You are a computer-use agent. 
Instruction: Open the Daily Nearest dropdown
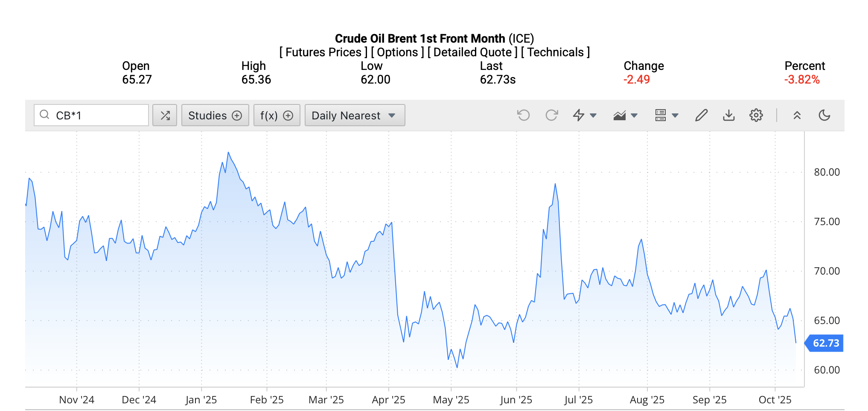[354, 115]
